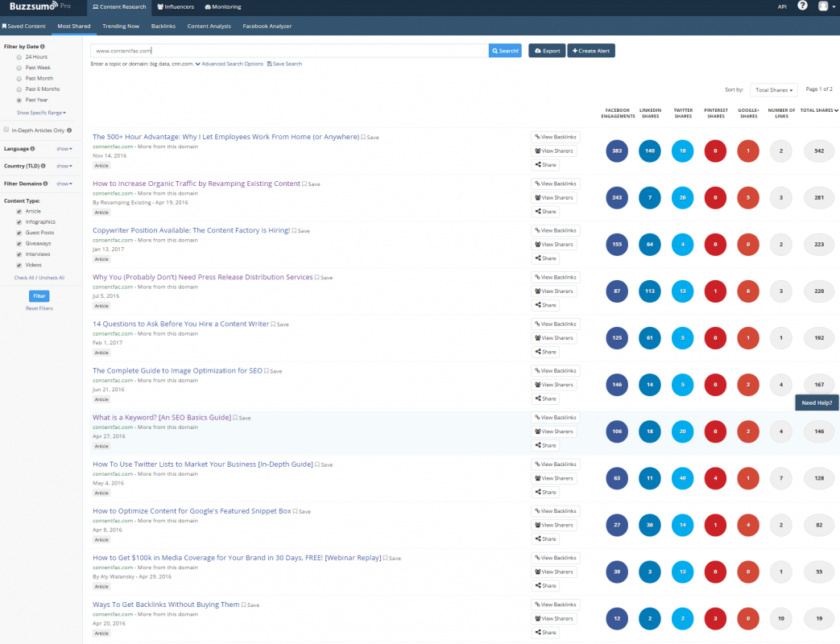The height and width of the screenshot is (644, 840).
Task: Click the Country (TLD) info icon
Action: pos(43,166)
